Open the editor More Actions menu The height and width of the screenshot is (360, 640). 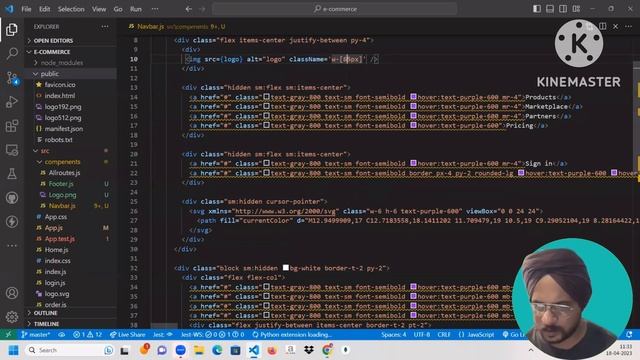coord(629,27)
